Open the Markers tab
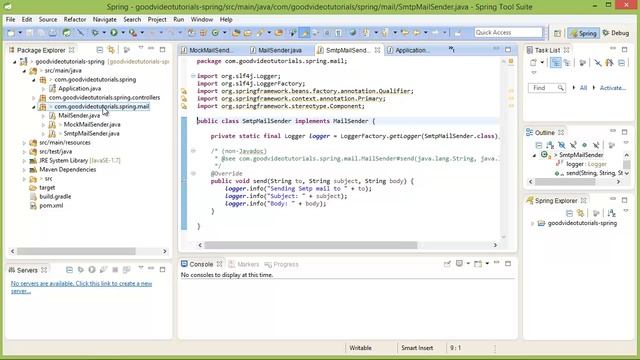The image size is (640, 360). click(x=244, y=264)
